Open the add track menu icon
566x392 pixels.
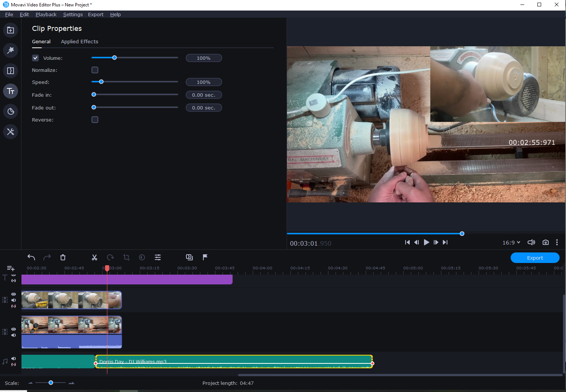click(11, 268)
